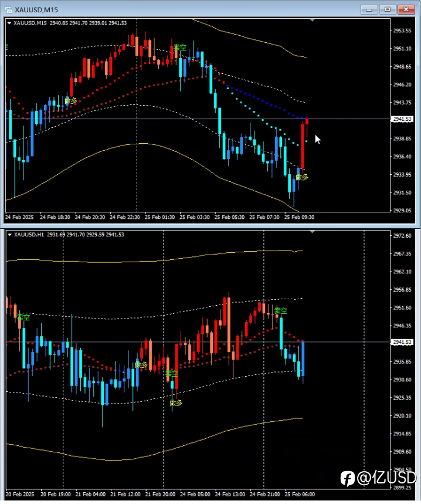Click the 24 Feb 21:00 time label
The width and height of the screenshot is (421, 504).
click(265, 495)
